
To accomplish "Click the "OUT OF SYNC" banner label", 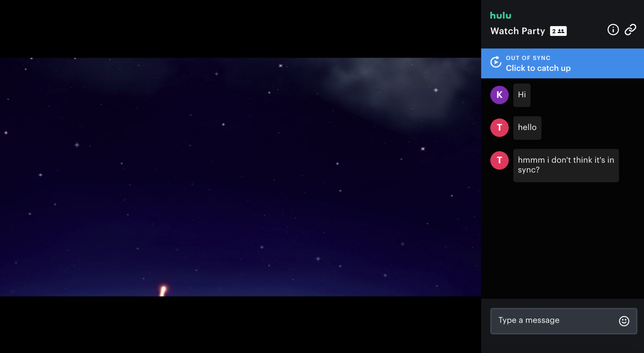I will (x=528, y=58).
